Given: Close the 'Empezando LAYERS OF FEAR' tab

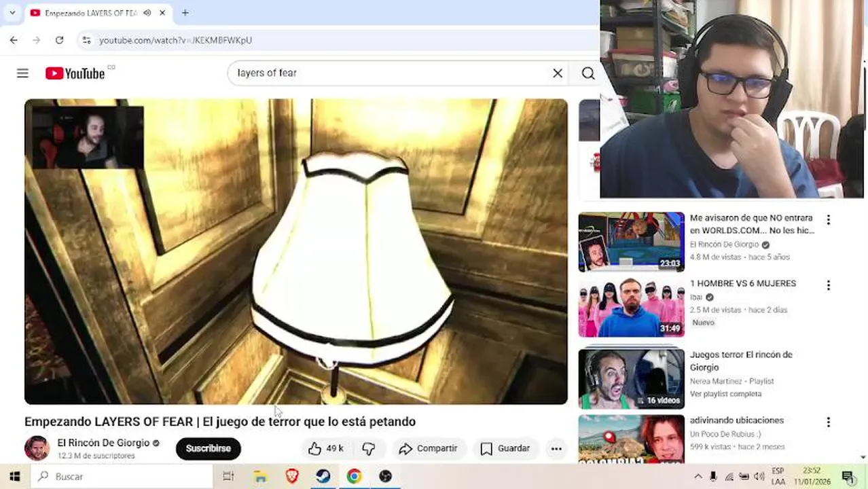Looking at the screenshot, I should click(162, 13).
